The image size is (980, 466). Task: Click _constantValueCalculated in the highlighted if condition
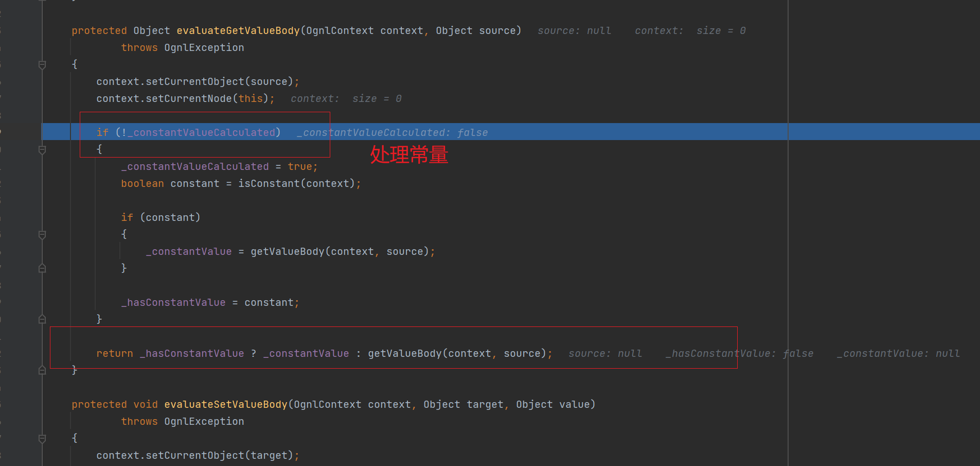[201, 133]
